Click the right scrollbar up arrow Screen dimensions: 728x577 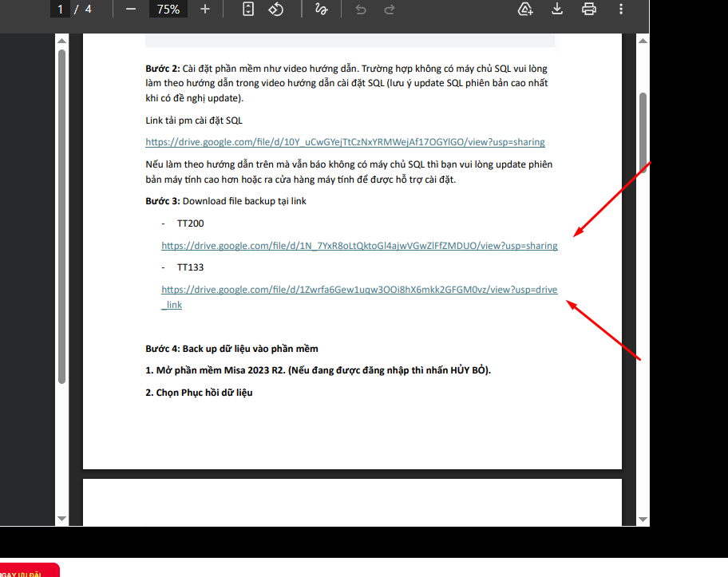(x=643, y=41)
